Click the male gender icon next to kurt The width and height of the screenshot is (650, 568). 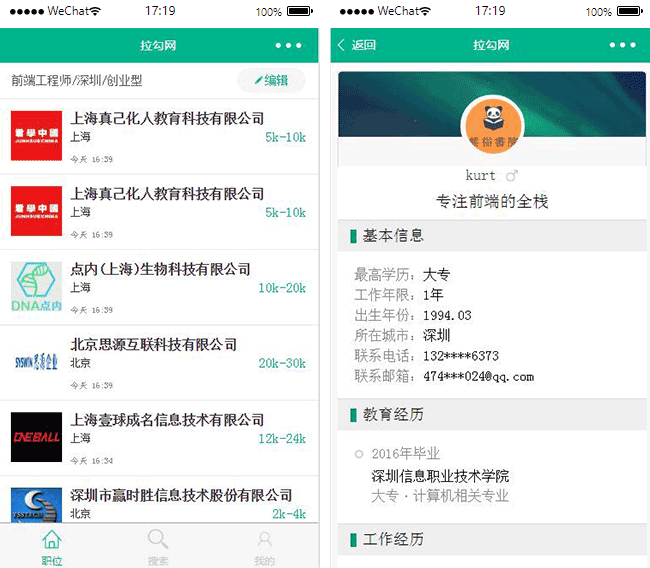pos(512,175)
